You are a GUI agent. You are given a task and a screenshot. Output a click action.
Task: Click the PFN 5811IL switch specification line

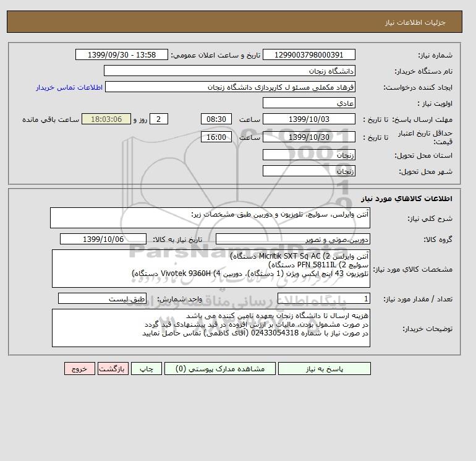318,265
